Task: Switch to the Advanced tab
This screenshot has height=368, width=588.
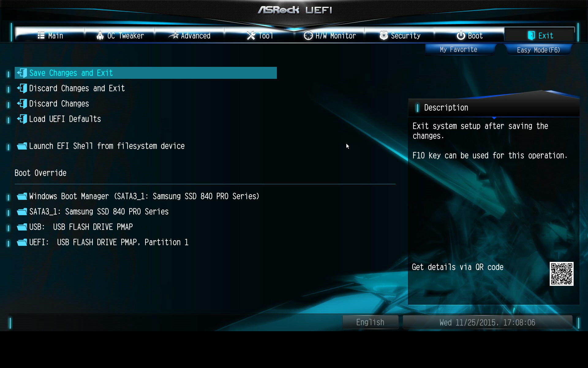Action: (x=190, y=36)
